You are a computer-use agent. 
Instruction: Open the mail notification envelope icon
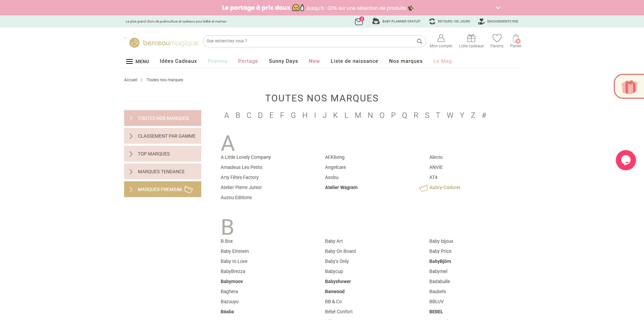pyautogui.click(x=359, y=21)
